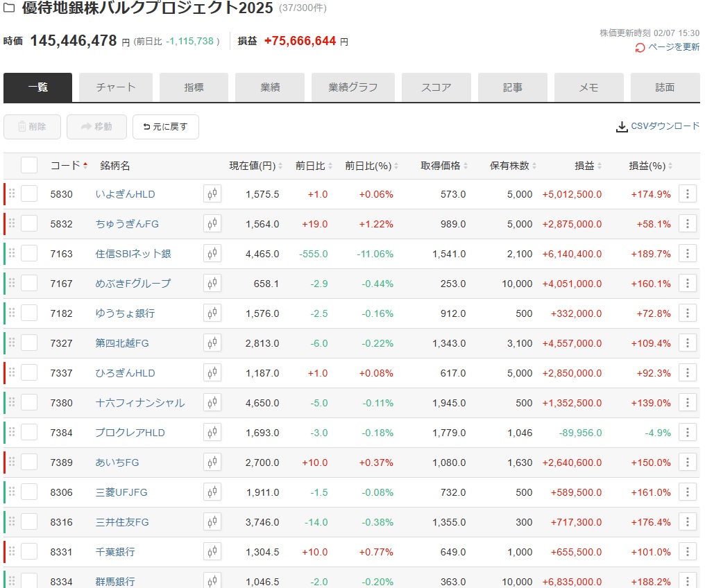Sort by 損益 column header
The width and height of the screenshot is (705, 588).
(x=588, y=166)
